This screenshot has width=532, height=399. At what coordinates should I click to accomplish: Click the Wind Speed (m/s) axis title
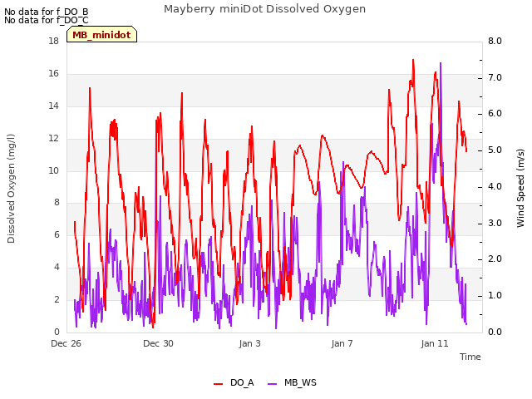[x=520, y=188]
